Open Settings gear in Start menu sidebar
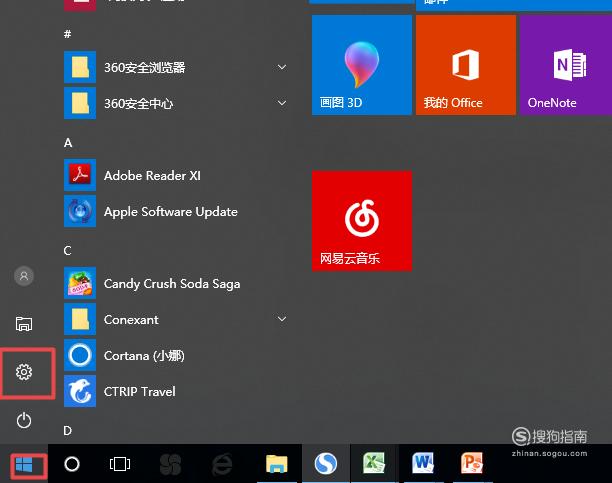This screenshot has height=483, width=612. (24, 372)
